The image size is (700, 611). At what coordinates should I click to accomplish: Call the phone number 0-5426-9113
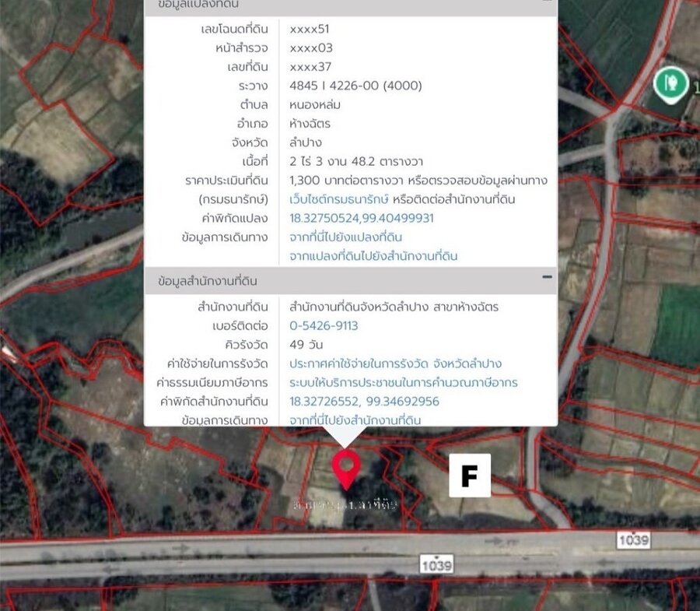pos(324,326)
